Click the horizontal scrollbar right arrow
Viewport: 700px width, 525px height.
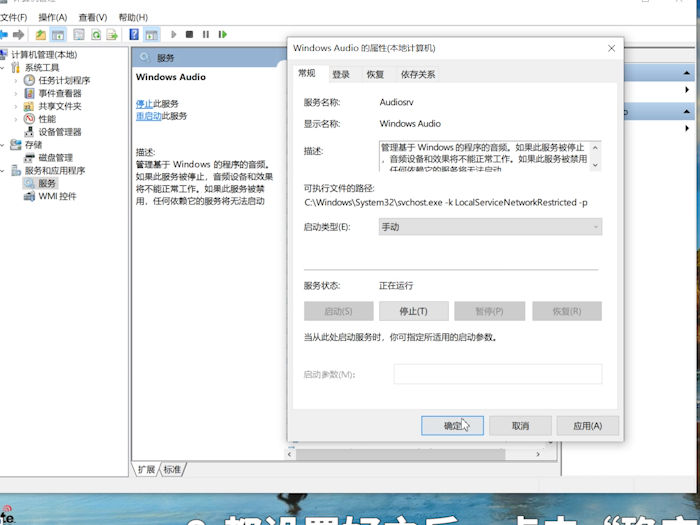click(x=538, y=454)
